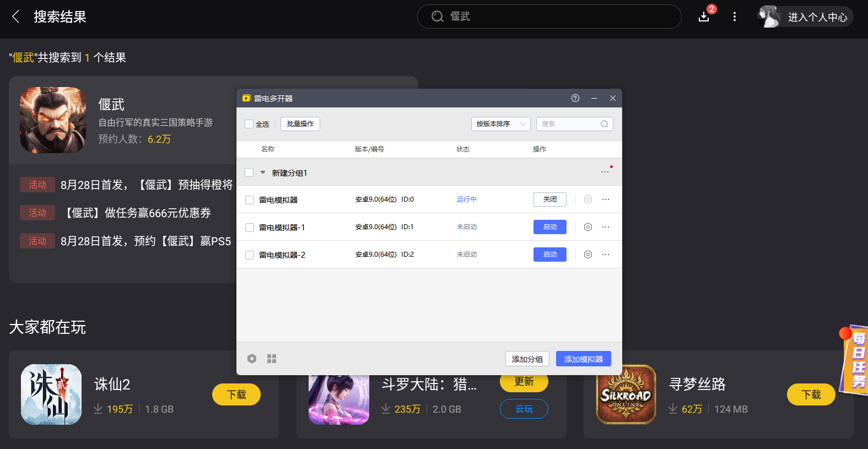Click the search icon in the 雷电多开器 search box

pyautogui.click(x=605, y=124)
